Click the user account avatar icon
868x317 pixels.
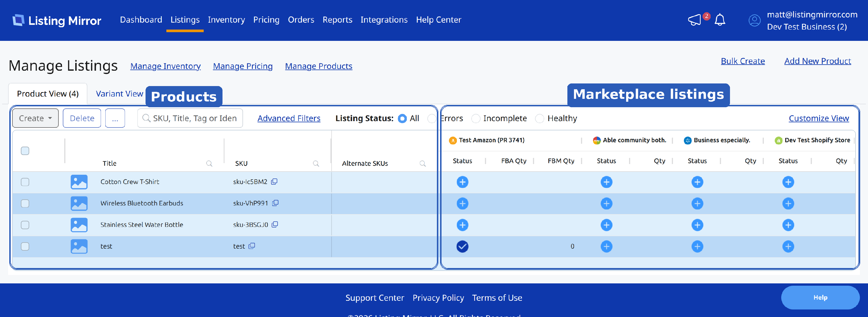[x=755, y=20]
